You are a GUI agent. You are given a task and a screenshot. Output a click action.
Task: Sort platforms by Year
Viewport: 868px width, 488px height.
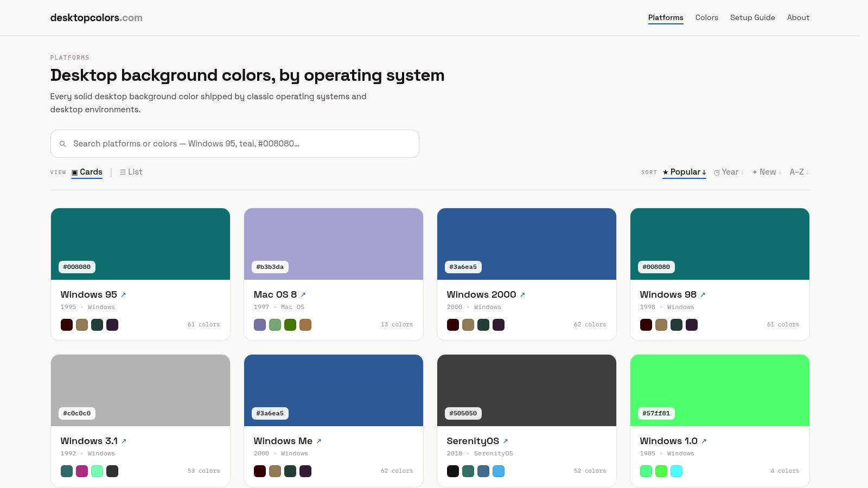pos(729,172)
